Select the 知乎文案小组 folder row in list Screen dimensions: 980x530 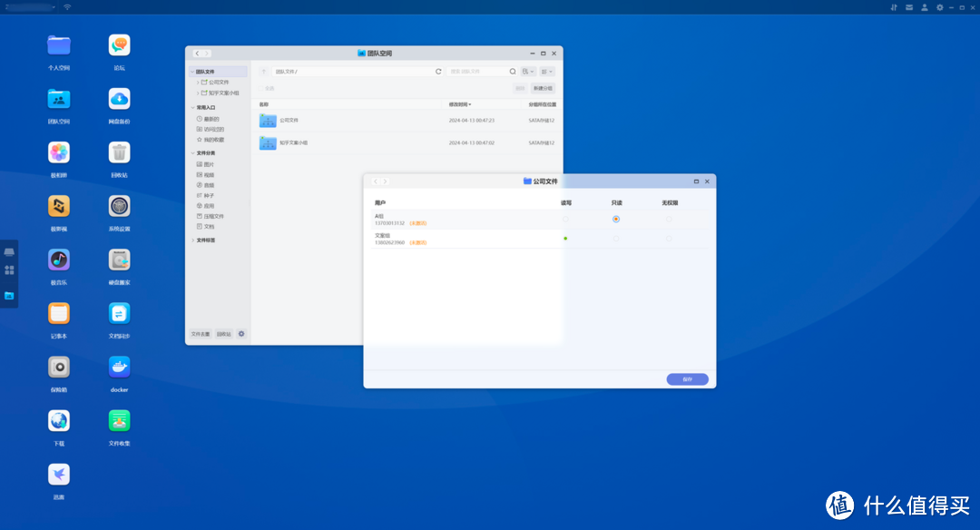pyautogui.click(x=407, y=143)
